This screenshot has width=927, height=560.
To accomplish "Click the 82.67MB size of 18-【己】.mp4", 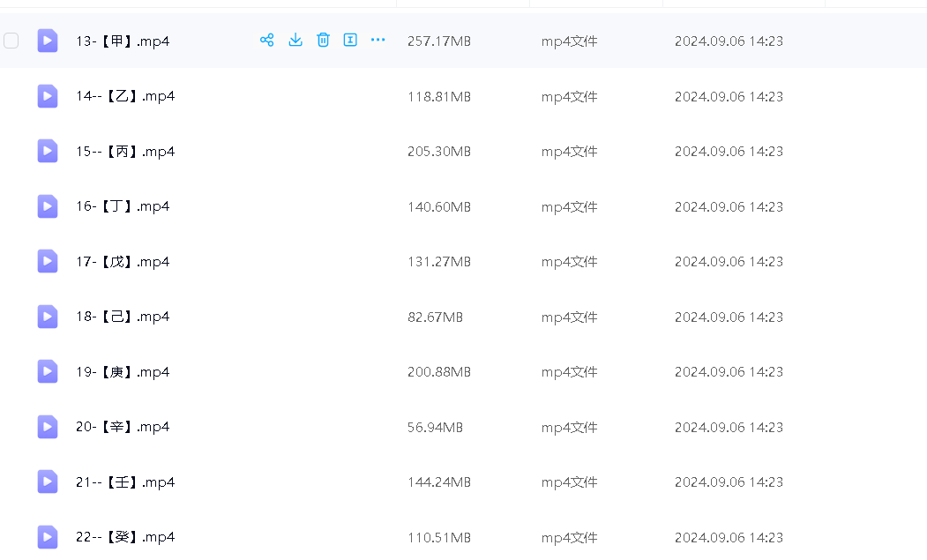I will click(435, 317).
